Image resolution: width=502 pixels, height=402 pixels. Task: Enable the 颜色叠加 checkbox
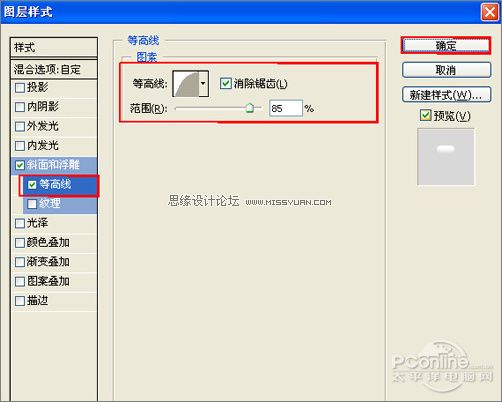[x=20, y=243]
